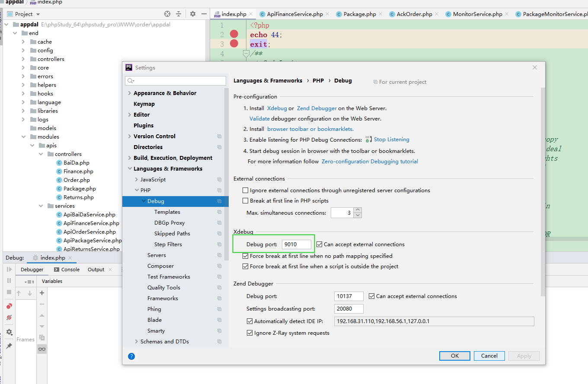Toggle Zend Can accept external connections

click(x=372, y=296)
